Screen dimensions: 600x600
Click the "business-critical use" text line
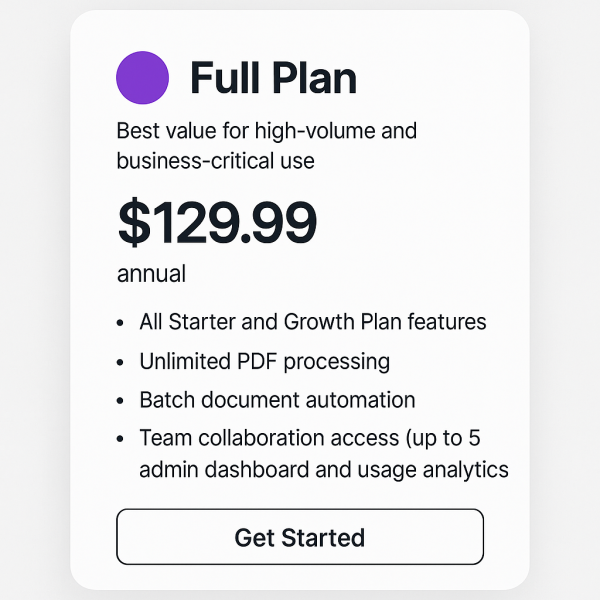[215, 160]
